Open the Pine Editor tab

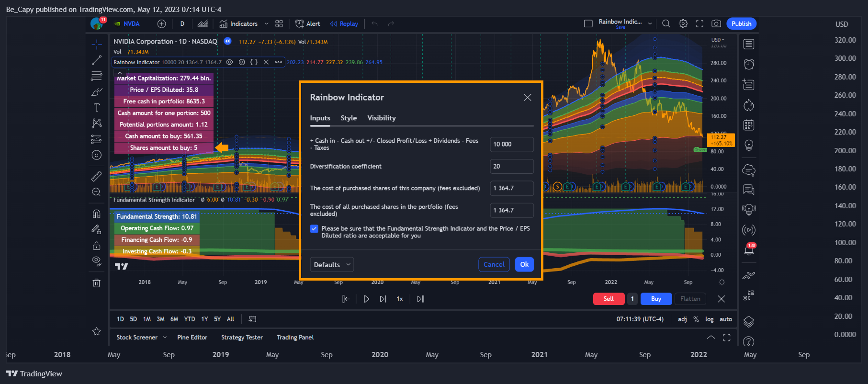point(192,338)
